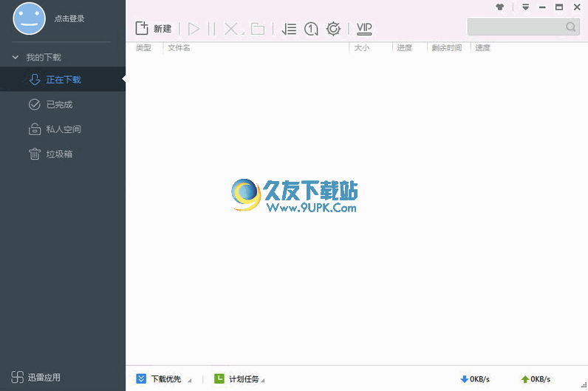The height and width of the screenshot is (391, 588).
Task: Expand the 计划任务 dropdown arrow
Action: 263,381
